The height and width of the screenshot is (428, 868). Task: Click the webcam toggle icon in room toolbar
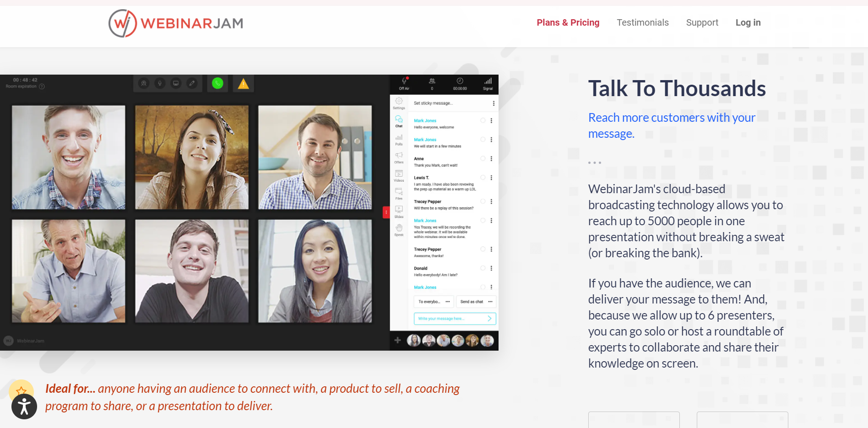pos(144,83)
